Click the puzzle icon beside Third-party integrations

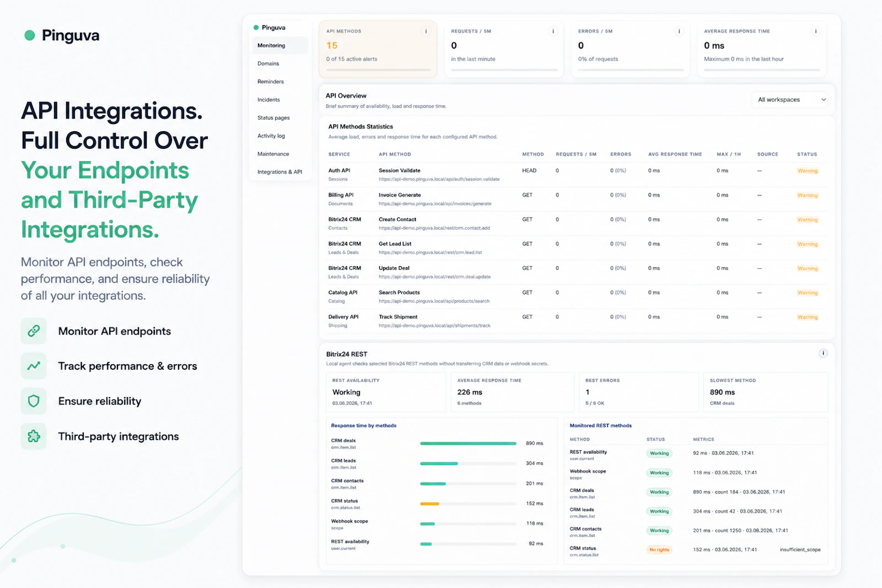click(34, 436)
